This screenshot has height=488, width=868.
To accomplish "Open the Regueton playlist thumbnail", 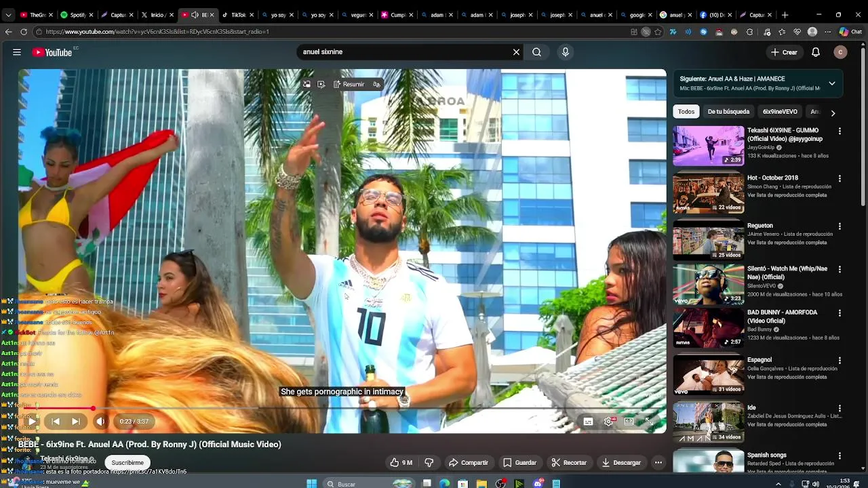I will (x=709, y=241).
